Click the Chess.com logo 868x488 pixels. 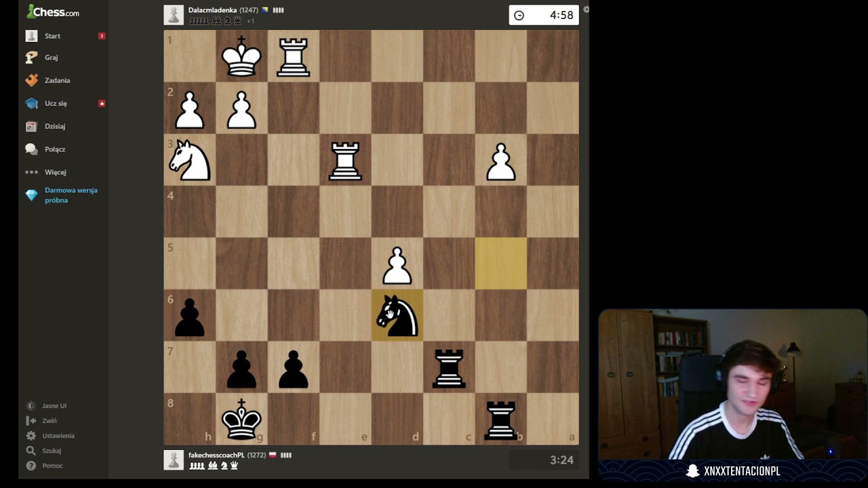click(x=52, y=12)
